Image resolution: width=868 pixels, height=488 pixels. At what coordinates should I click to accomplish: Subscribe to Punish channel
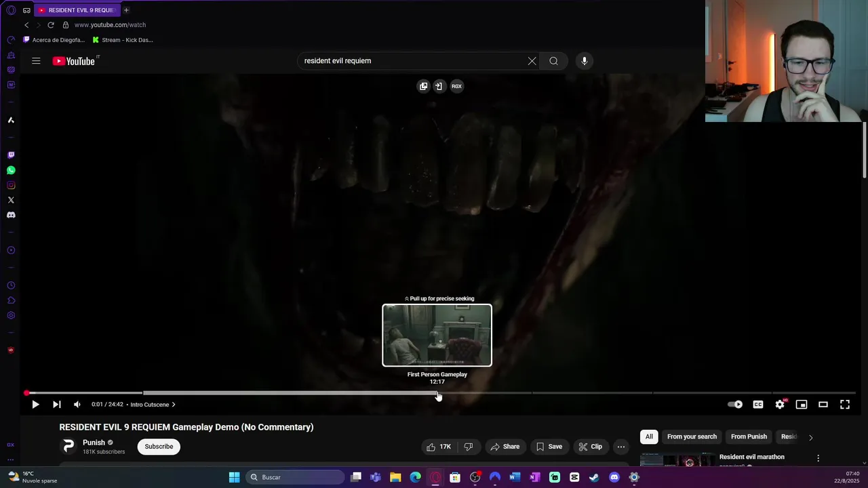(x=159, y=447)
